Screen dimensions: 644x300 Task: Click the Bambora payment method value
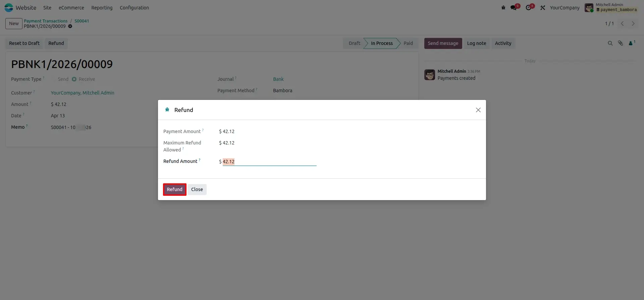282,91
